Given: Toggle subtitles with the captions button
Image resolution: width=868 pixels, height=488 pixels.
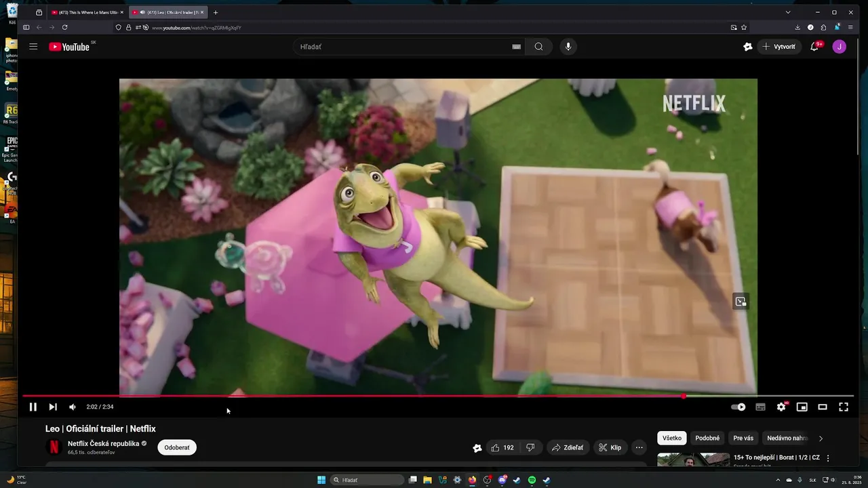Looking at the screenshot, I should point(760,407).
